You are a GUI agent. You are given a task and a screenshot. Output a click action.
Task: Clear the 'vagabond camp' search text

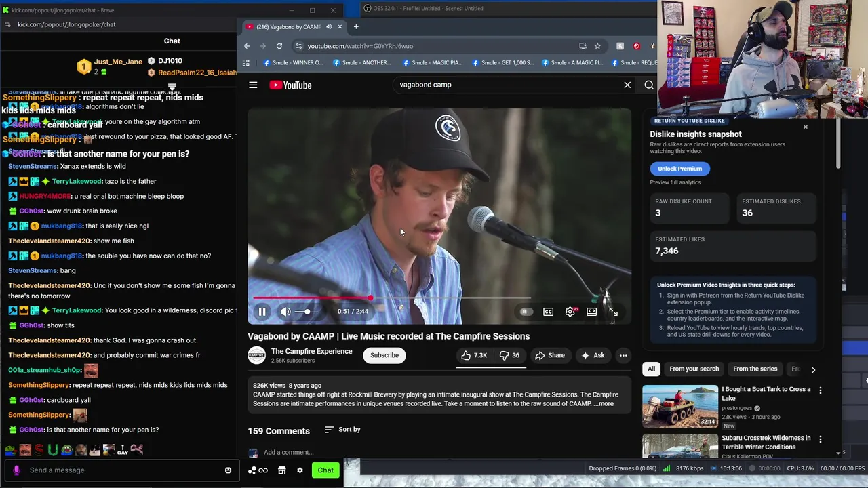pos(627,85)
